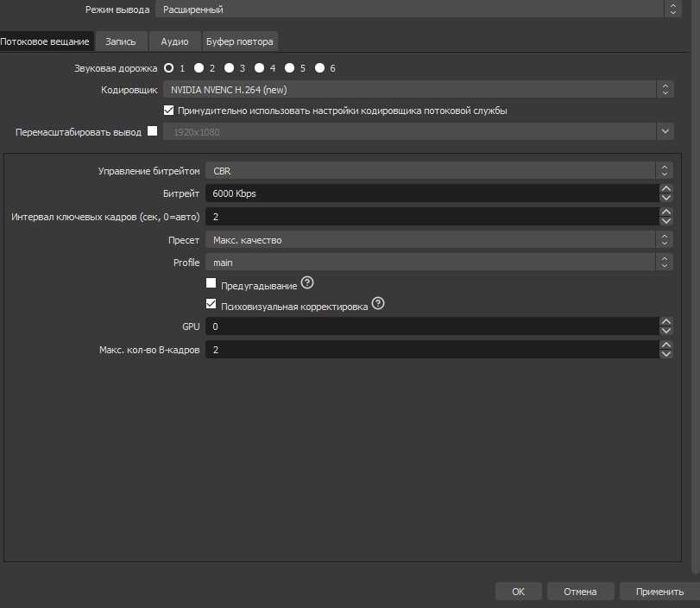Click help icon beside Психовизуальная корректировка

(x=377, y=304)
